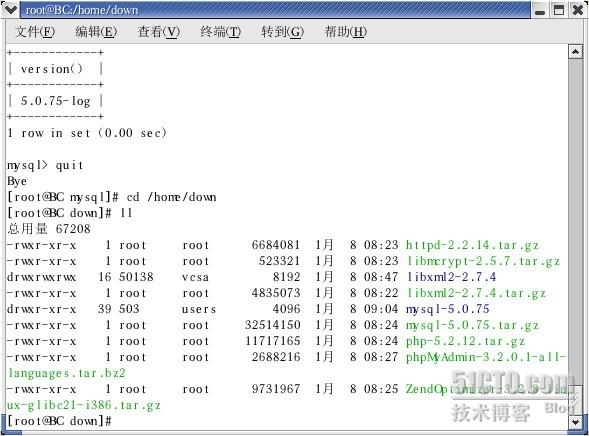Open the 帮助(H) menu
The height and width of the screenshot is (436, 589).
[x=346, y=32]
